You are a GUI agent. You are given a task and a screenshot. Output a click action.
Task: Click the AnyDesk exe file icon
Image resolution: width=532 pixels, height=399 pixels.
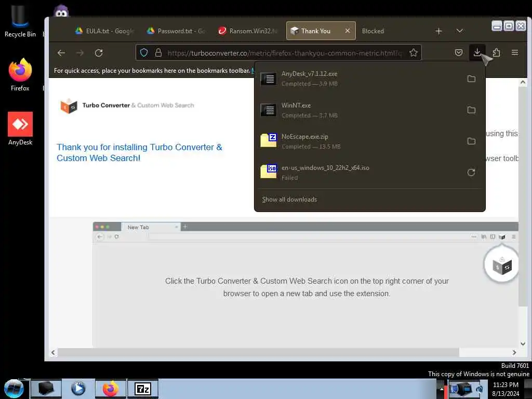(269, 79)
